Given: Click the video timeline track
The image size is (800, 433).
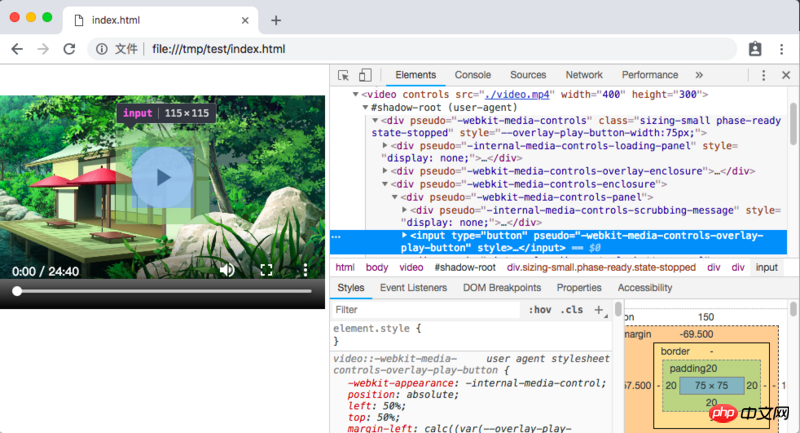Looking at the screenshot, I should 162,291.
